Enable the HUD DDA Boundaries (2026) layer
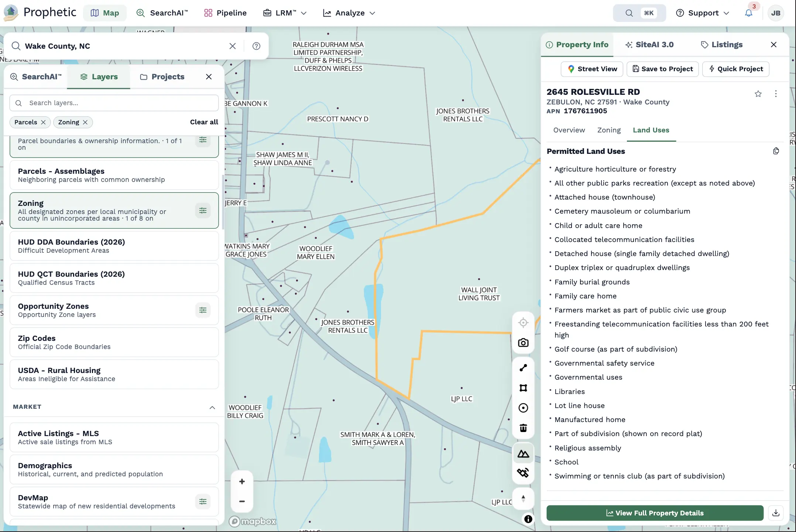 (114, 246)
